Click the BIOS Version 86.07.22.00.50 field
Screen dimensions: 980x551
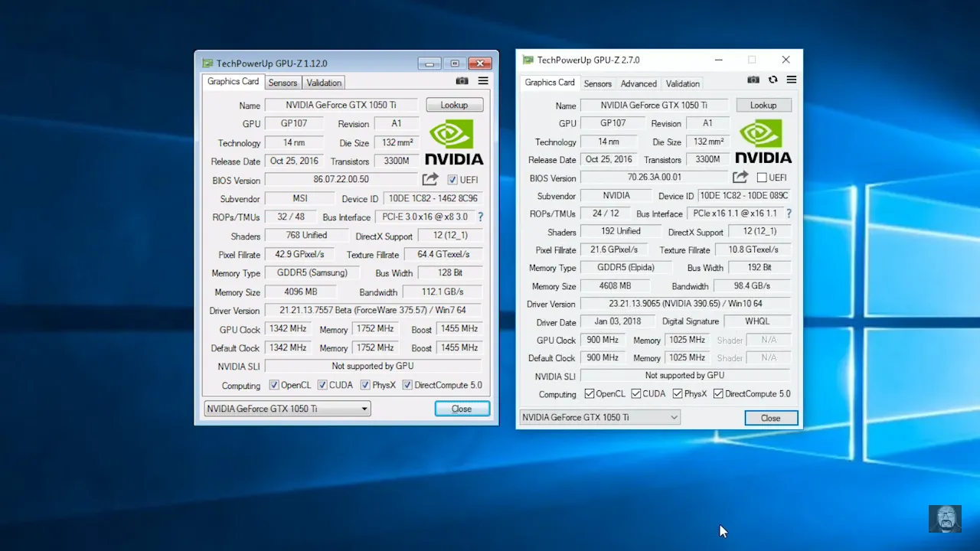[x=341, y=180]
